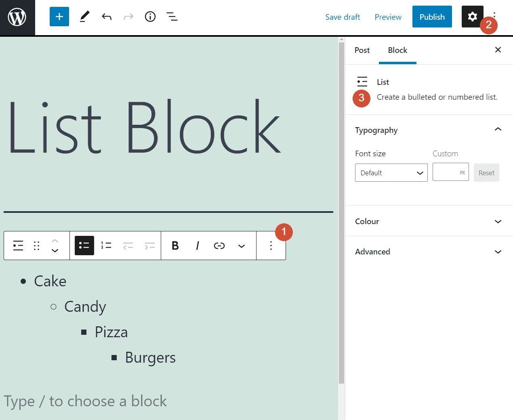Screen dimensions: 513x420
Task: Click the Redo arrow
Action: pyautogui.click(x=128, y=17)
